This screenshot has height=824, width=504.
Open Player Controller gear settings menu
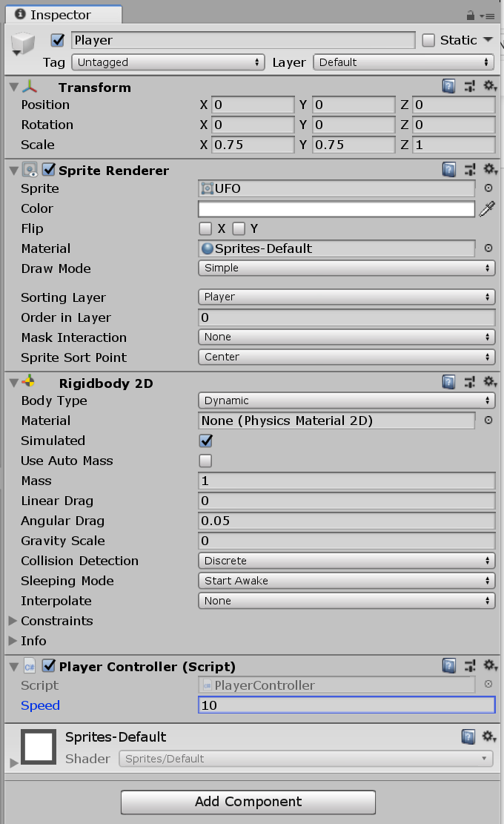click(x=490, y=665)
